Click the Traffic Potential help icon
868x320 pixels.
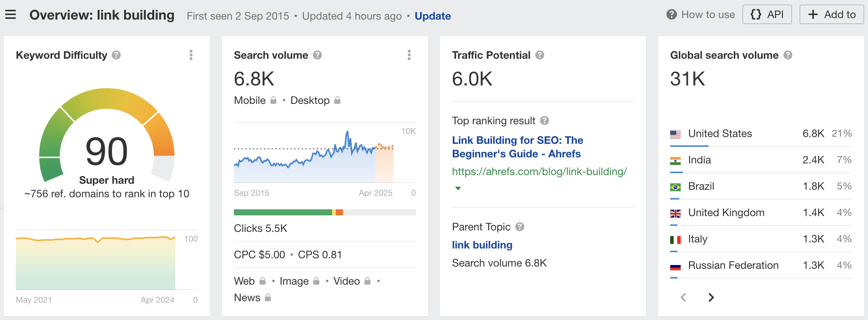pos(540,55)
